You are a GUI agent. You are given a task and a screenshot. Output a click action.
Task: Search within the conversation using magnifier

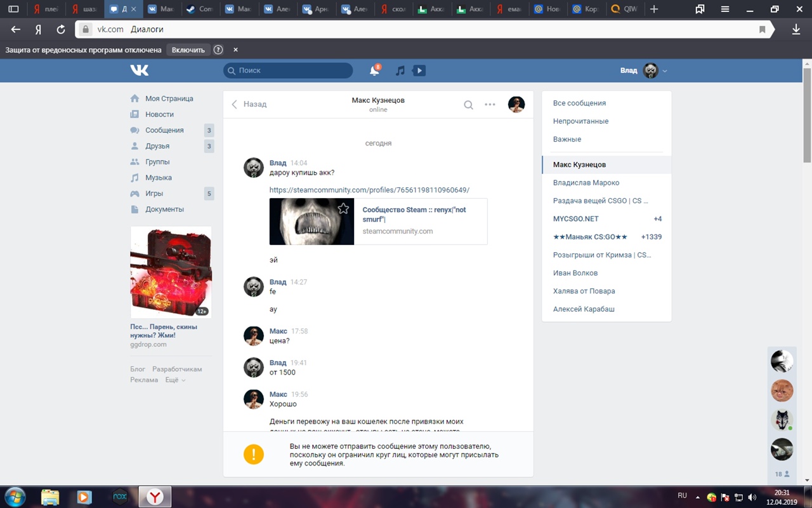[468, 105]
